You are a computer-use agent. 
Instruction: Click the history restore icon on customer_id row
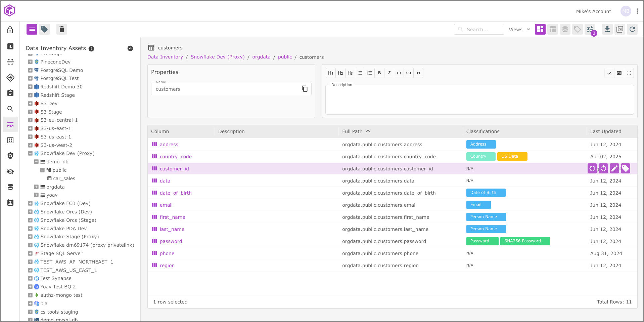(603, 168)
